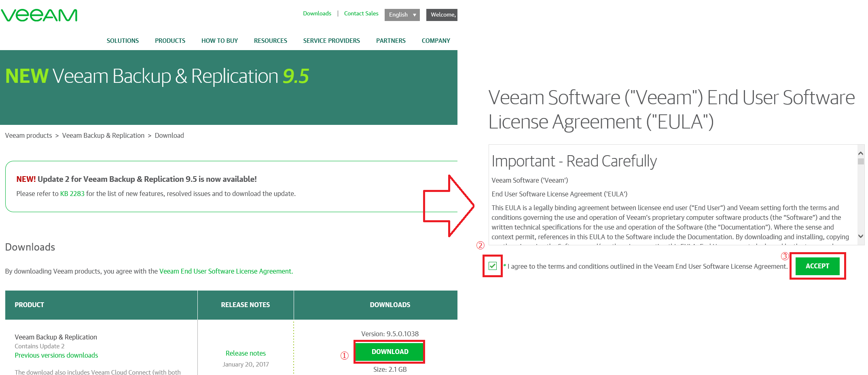Image resolution: width=868 pixels, height=375 pixels.
Task: Click the EULA scrollbar down arrow
Action: [x=861, y=236]
